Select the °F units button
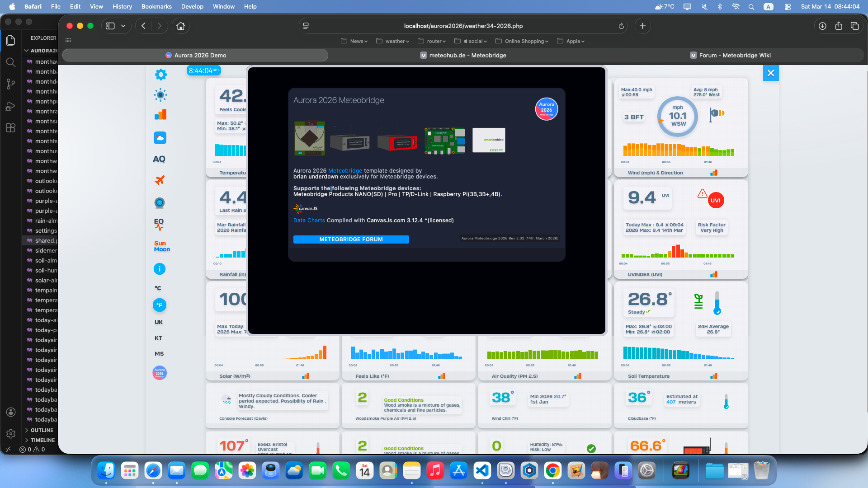868x488 pixels. 159,305
